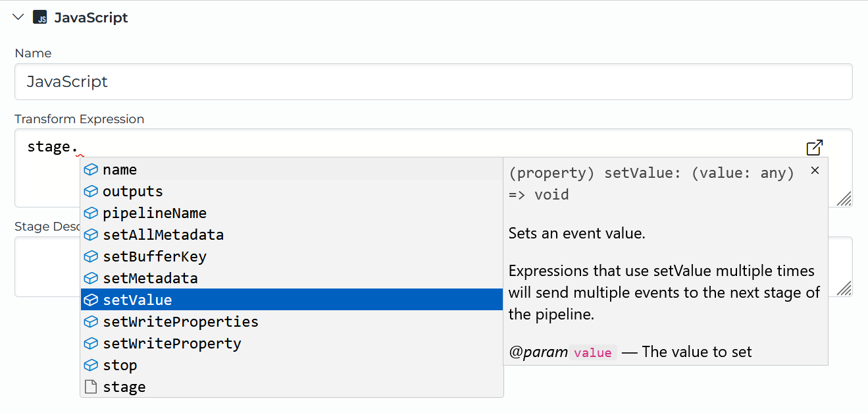The height and width of the screenshot is (413, 868).
Task: Click the value parameter chip in the docs
Action: point(592,352)
